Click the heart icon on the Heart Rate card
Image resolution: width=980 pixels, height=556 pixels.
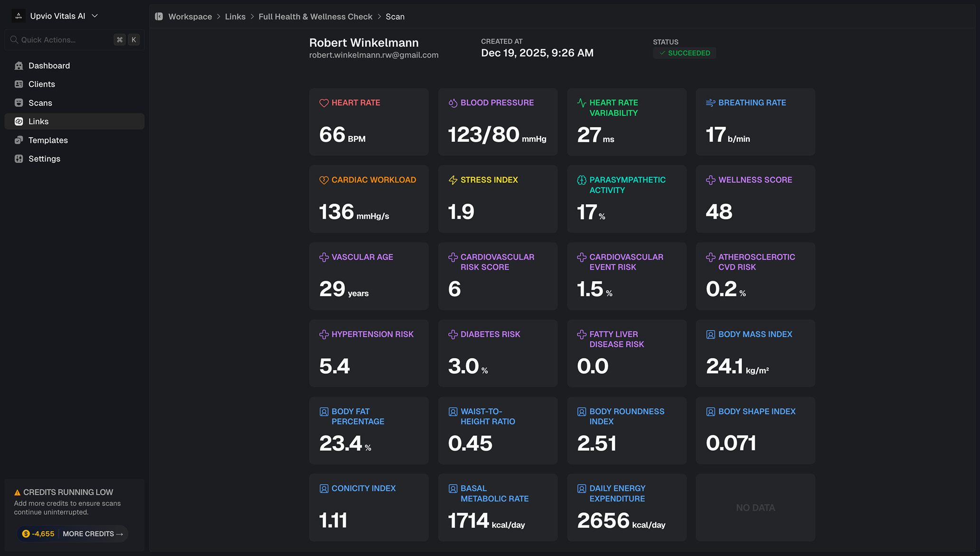pos(324,103)
